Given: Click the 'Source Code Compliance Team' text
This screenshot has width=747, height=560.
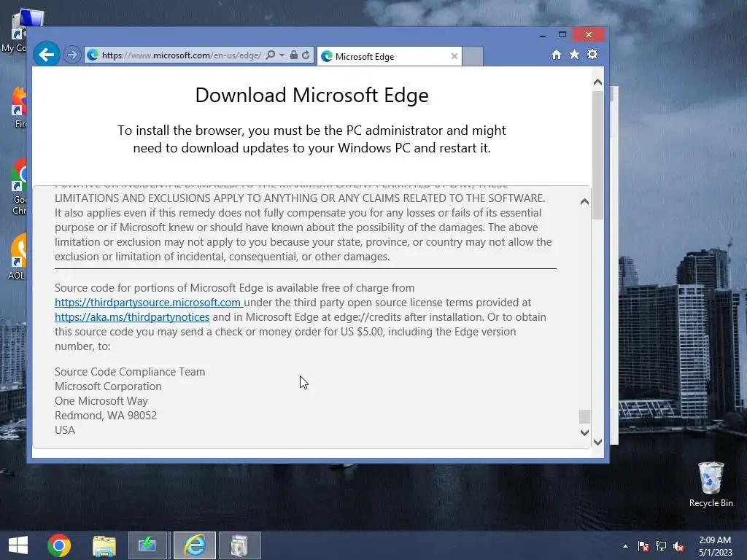Looking at the screenshot, I should [130, 372].
